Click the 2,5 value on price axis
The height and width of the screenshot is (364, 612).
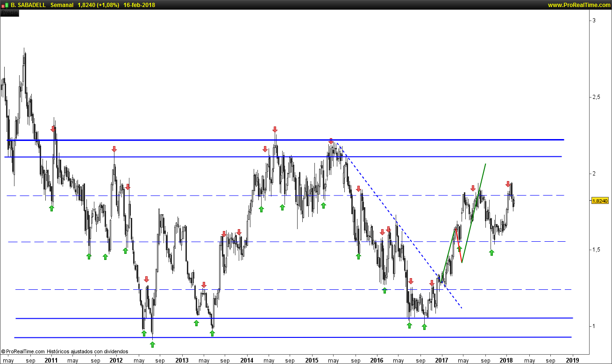point(597,97)
